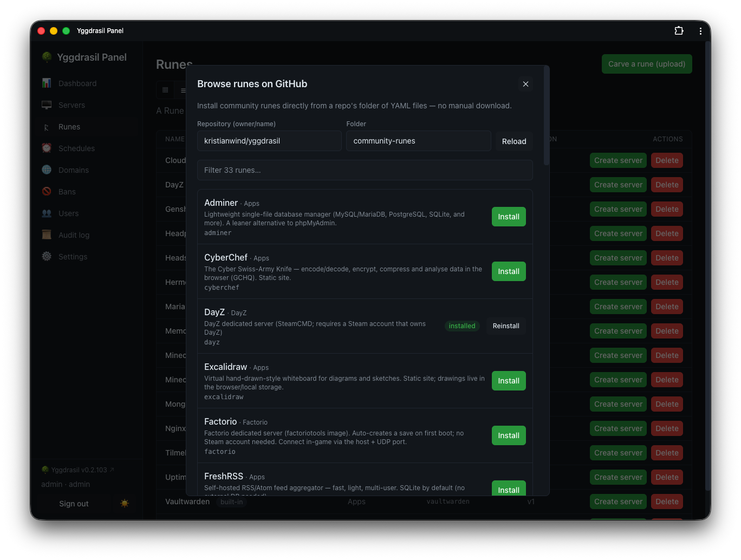Image resolution: width=741 pixels, height=560 pixels.
Task: Delete the Vaultwarden rune
Action: pos(667,502)
